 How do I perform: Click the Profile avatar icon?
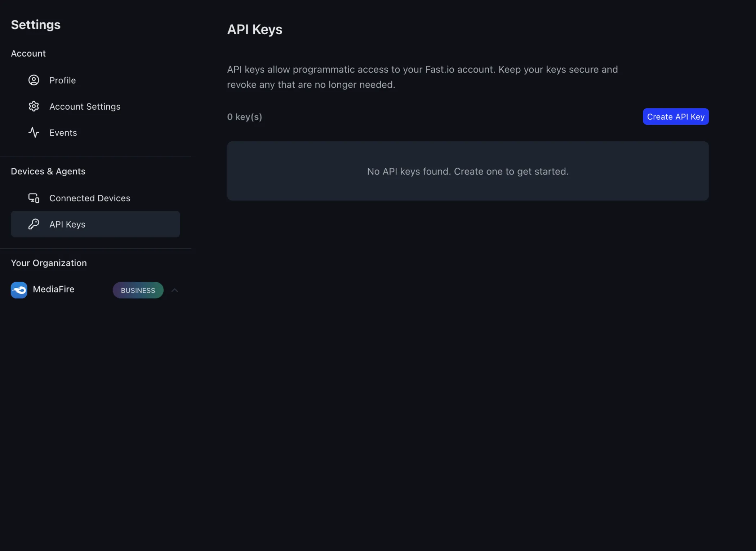(34, 80)
